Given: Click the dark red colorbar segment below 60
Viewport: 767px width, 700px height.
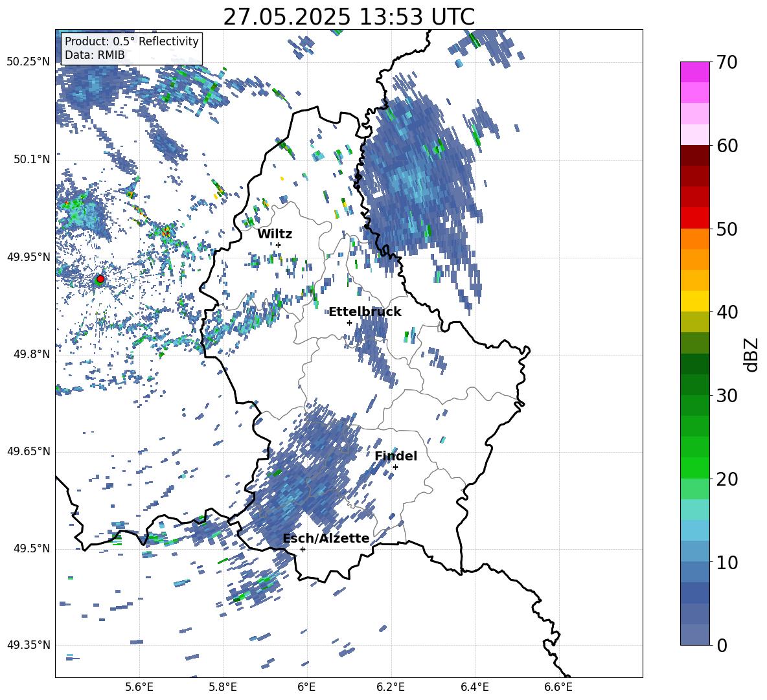Looking at the screenshot, I should pyautogui.click(x=695, y=156).
